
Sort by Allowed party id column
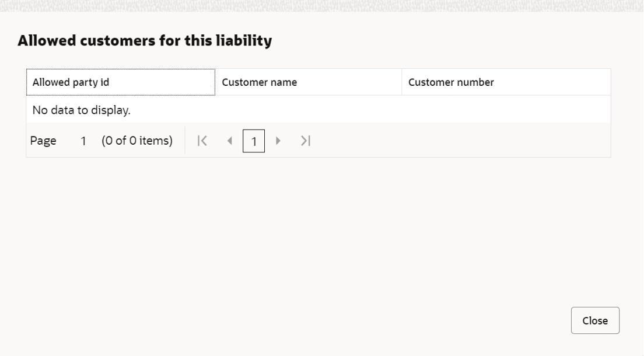pos(121,82)
